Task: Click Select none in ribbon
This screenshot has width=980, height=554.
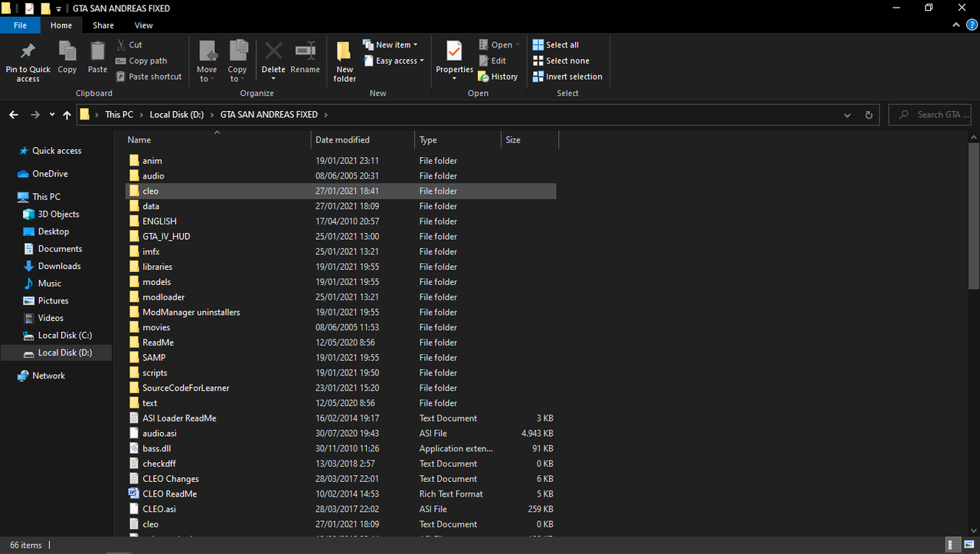Action: [x=560, y=61]
